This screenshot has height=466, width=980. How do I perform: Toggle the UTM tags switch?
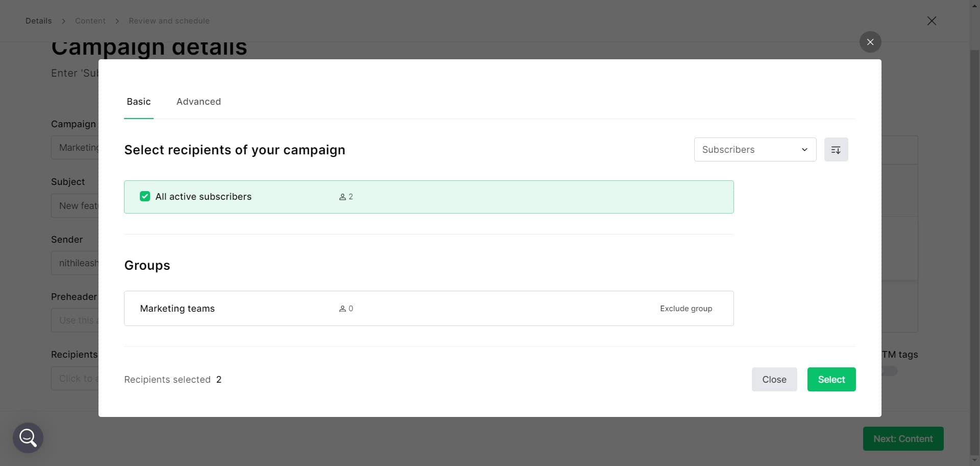[889, 371]
